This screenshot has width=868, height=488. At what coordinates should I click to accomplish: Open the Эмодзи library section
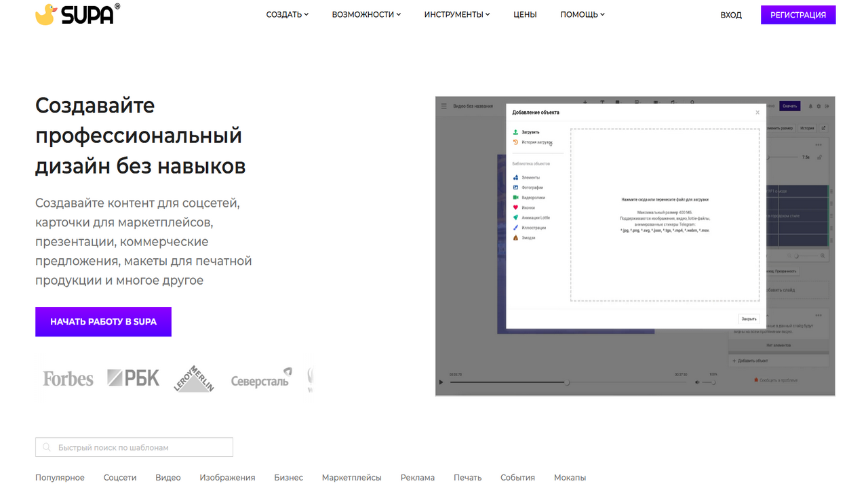[x=526, y=238]
